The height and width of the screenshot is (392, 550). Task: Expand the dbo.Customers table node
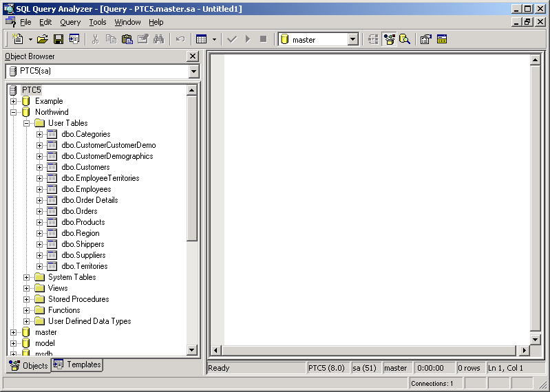[x=40, y=167]
